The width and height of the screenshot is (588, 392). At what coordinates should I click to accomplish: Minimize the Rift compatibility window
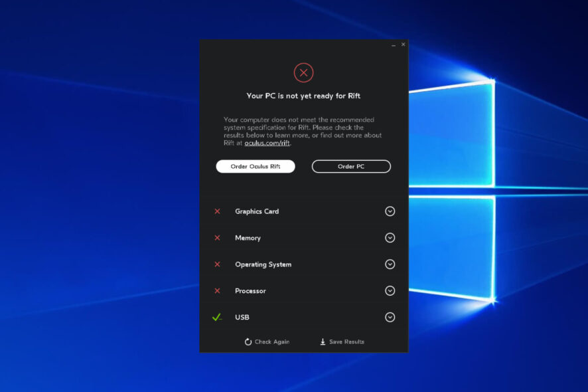click(394, 45)
